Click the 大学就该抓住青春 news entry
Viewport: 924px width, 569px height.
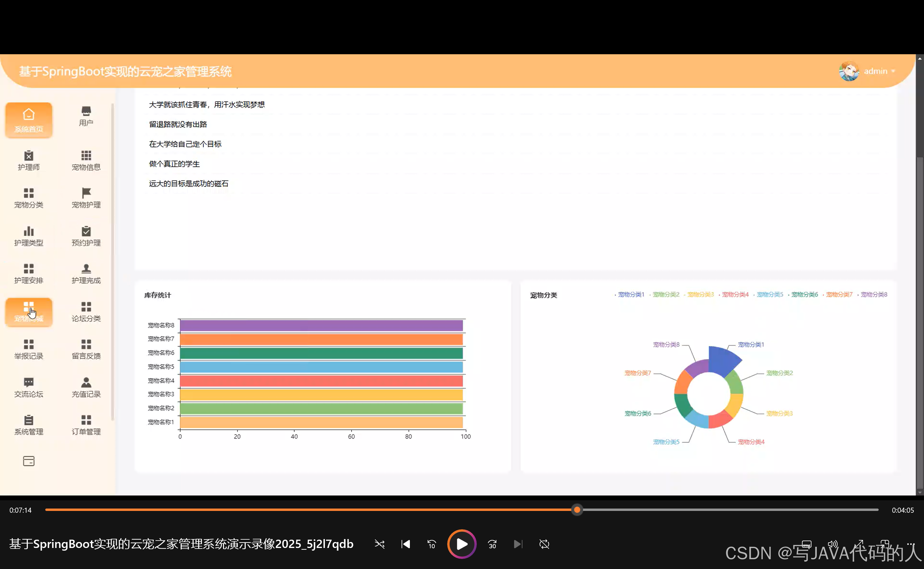tap(206, 105)
